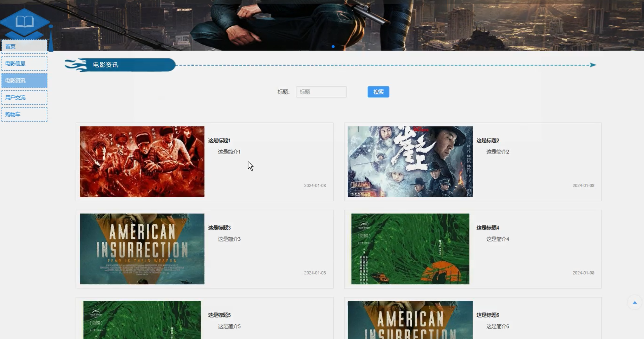Click the 搜索 button
Viewport: 644px width, 339px height.
coord(378,92)
